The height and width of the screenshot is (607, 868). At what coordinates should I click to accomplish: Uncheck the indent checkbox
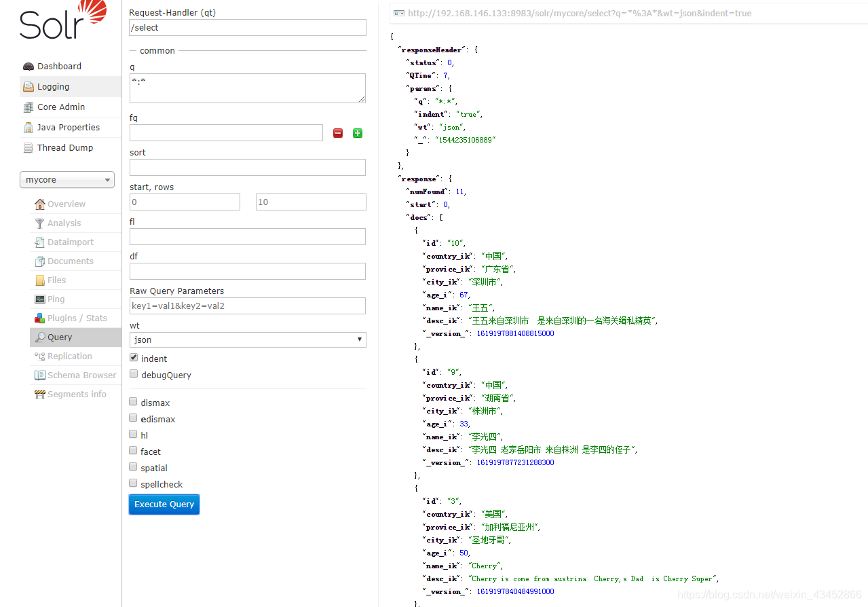point(134,358)
